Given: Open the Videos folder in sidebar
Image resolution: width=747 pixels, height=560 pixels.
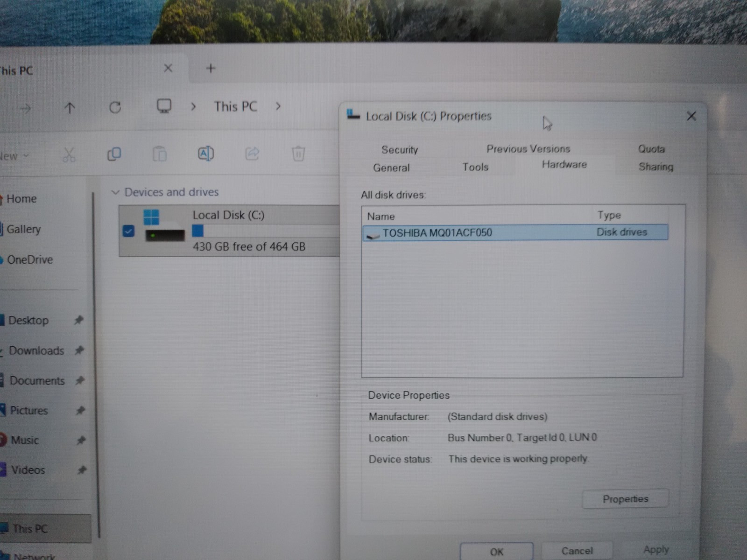Looking at the screenshot, I should point(28,470).
